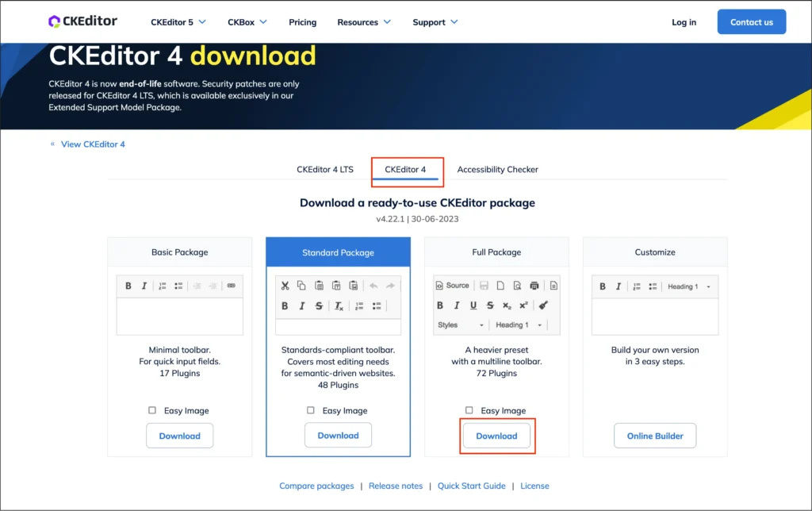Screen dimensions: 812x511
Task: Enable Easy Image checkbox for Full Package
Action: (469, 410)
